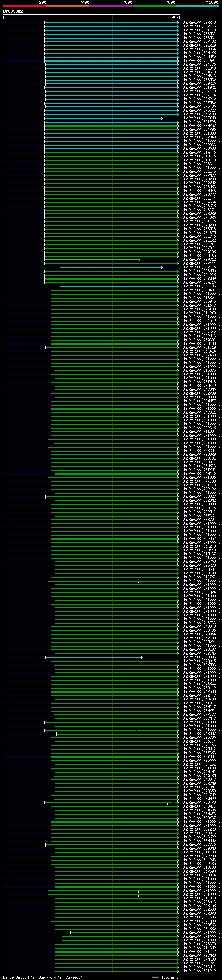Select hit label UniRef100_Q1JPX8
Screen dimensions: 222x980
[x=199, y=313]
